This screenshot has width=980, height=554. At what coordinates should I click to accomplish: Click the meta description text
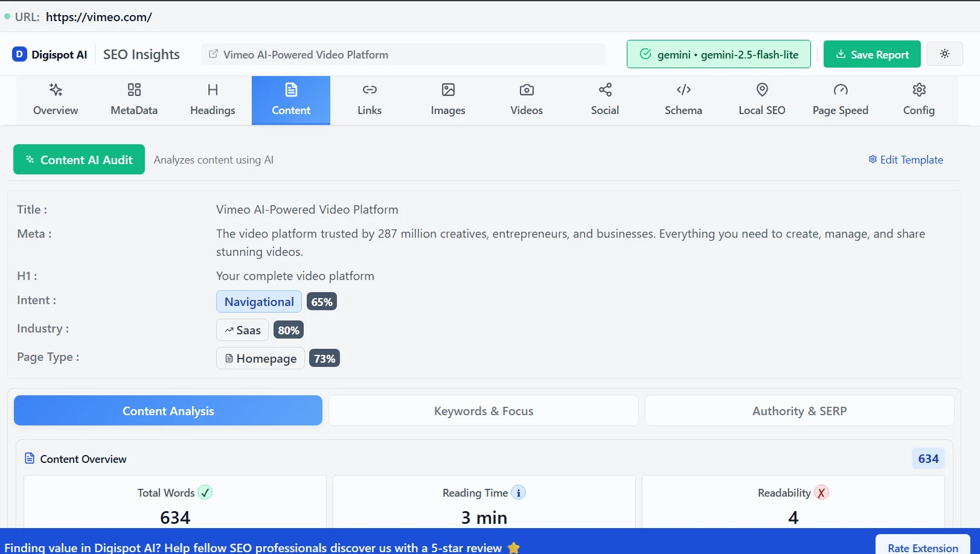point(571,243)
